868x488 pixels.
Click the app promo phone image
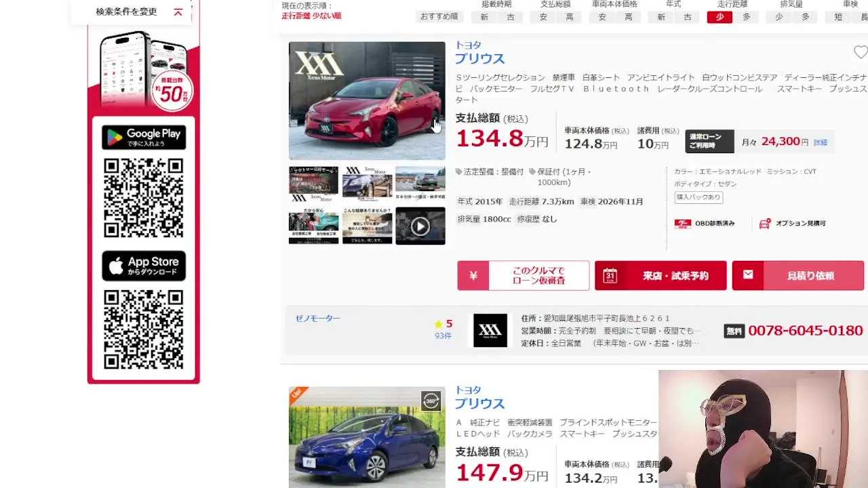[x=144, y=68]
